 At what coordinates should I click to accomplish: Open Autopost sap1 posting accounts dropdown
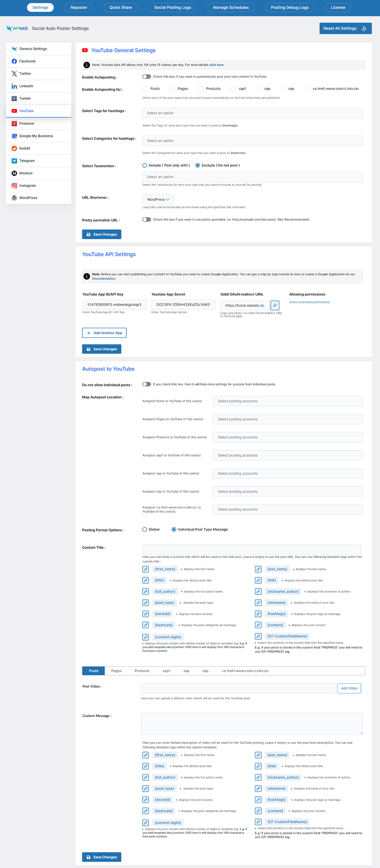pos(287,455)
